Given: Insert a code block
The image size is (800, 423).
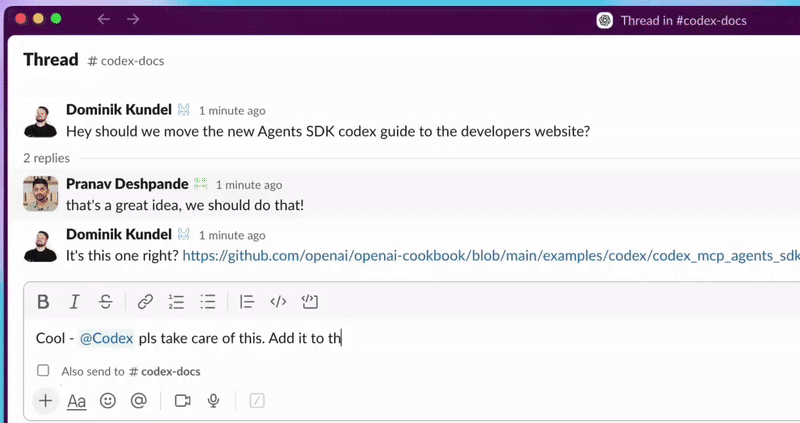Looking at the screenshot, I should (309, 302).
